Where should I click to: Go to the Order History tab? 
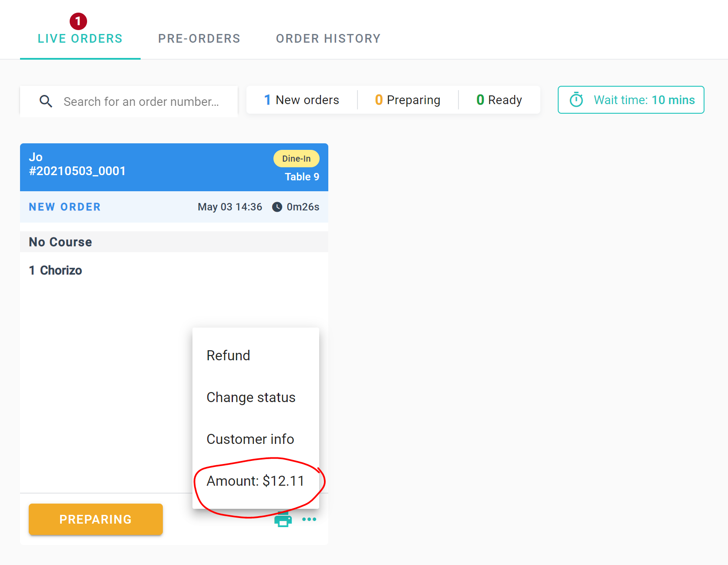coord(328,39)
